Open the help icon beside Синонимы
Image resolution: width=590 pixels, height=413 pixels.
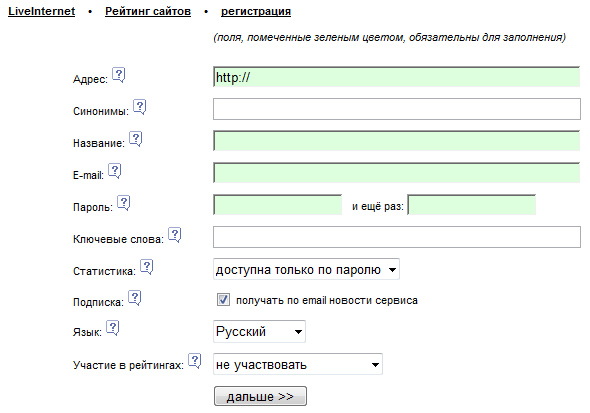(x=140, y=107)
